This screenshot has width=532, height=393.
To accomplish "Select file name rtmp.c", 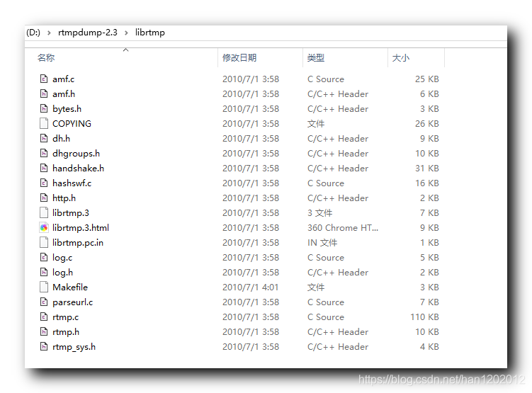I will click(x=65, y=317).
